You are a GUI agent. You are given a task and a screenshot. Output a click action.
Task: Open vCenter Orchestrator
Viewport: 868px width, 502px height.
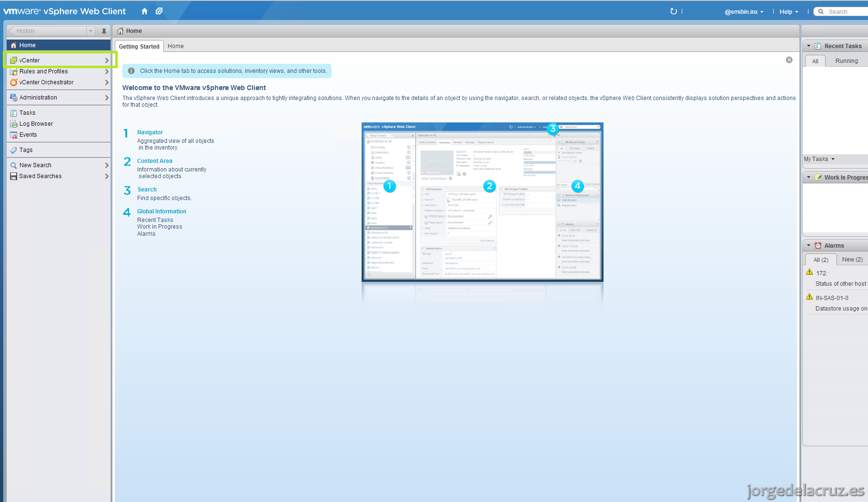(59, 82)
